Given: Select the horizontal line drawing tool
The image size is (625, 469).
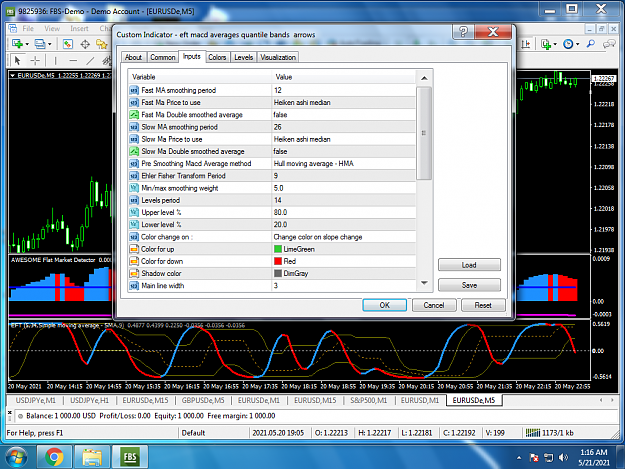Looking at the screenshot, I should [x=73, y=61].
